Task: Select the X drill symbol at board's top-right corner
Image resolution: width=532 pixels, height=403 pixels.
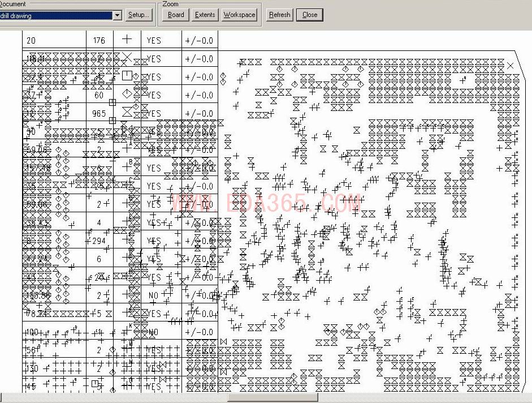Action: point(511,66)
